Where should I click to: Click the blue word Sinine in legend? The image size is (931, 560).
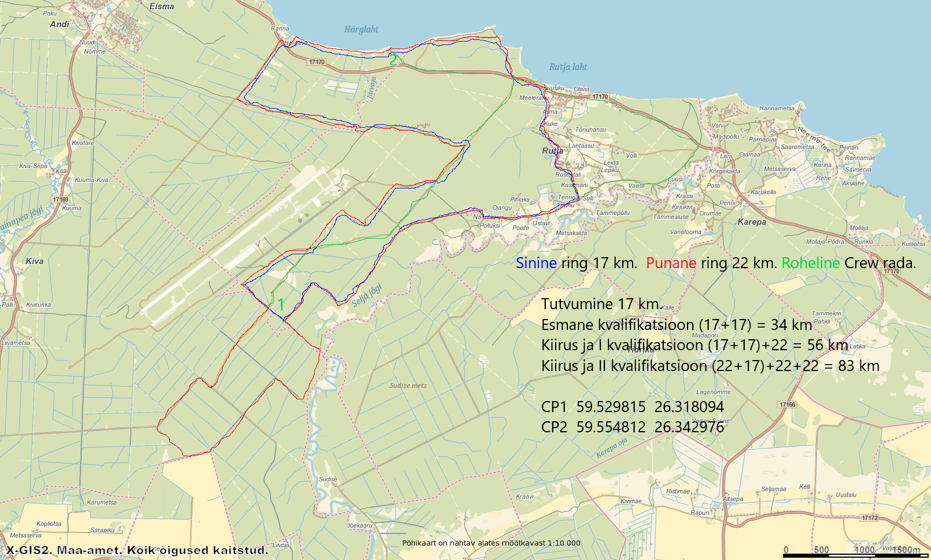(x=536, y=264)
